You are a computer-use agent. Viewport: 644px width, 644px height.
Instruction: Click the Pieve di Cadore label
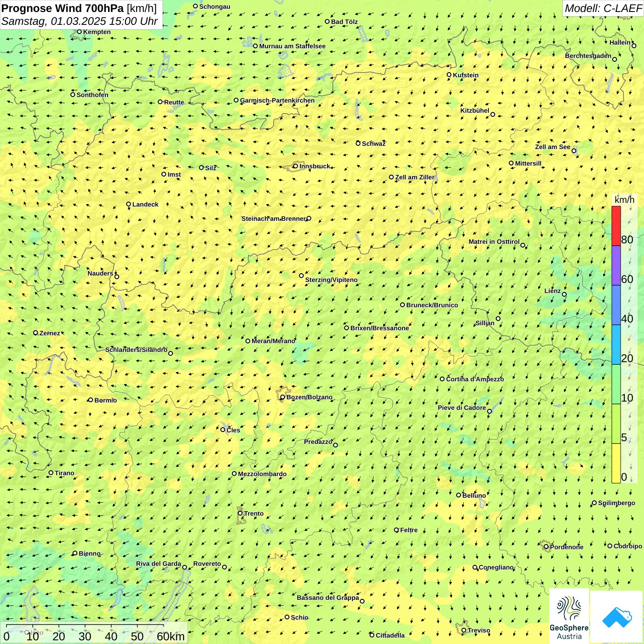click(462, 408)
